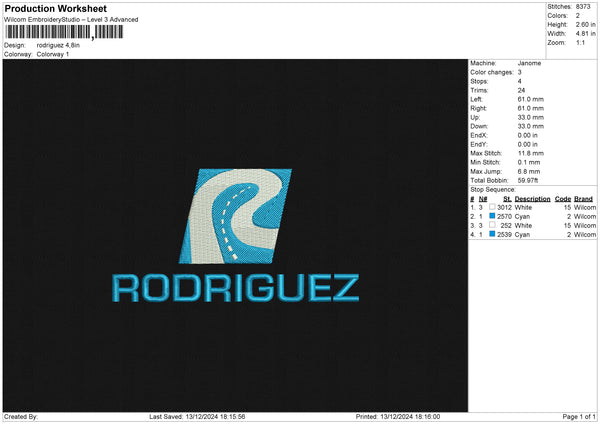Click 'Cyan' description in row 4

(522, 235)
